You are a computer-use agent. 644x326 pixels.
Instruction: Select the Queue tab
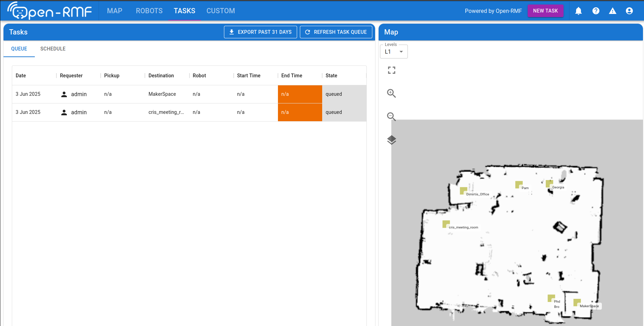19,49
